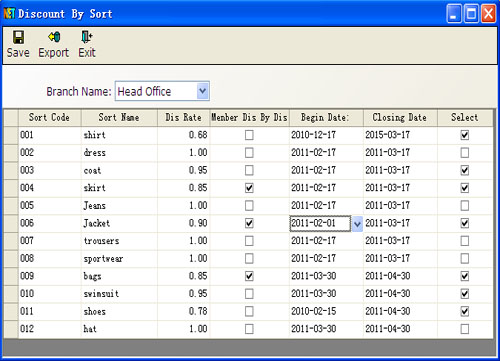Check the Select checkbox for dress row

click(x=465, y=153)
